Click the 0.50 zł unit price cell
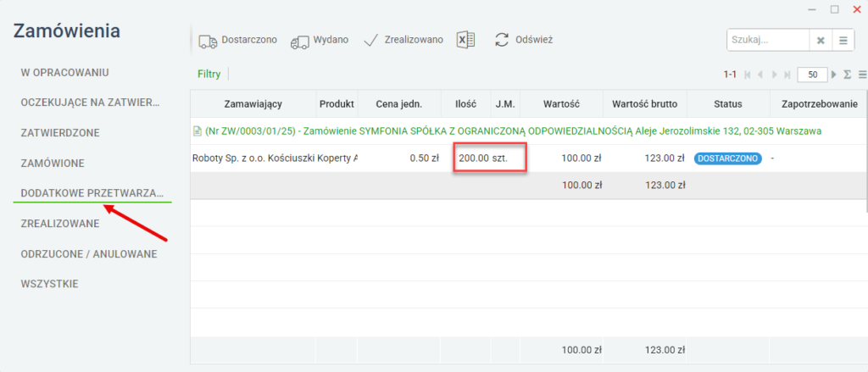 click(x=399, y=158)
